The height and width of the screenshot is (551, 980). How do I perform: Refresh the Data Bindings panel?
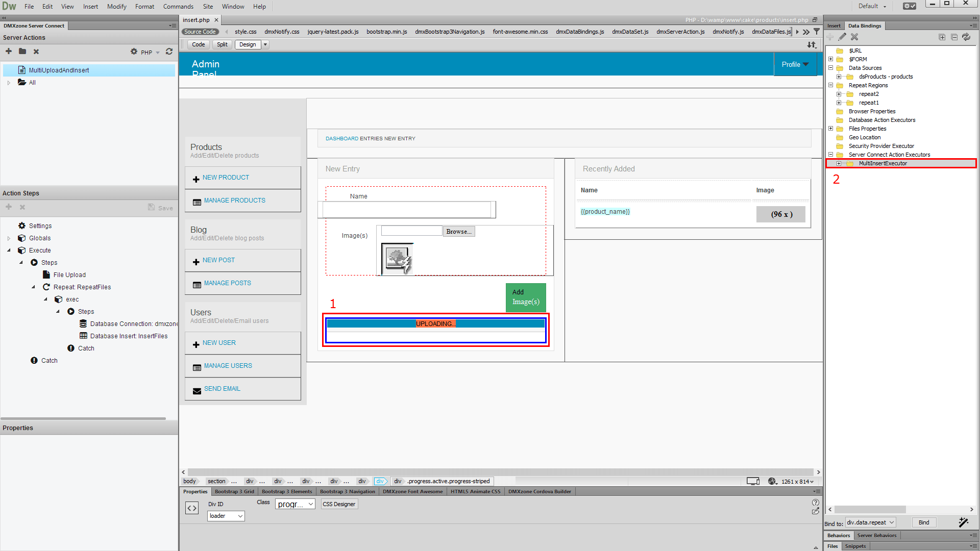click(966, 37)
